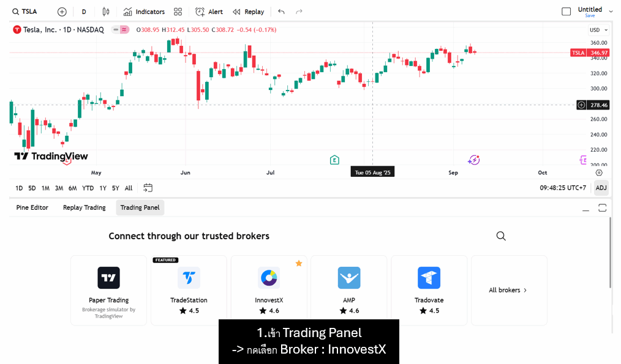Image resolution: width=621 pixels, height=364 pixels.
Task: Open the indicator templates grid icon
Action: point(178,12)
